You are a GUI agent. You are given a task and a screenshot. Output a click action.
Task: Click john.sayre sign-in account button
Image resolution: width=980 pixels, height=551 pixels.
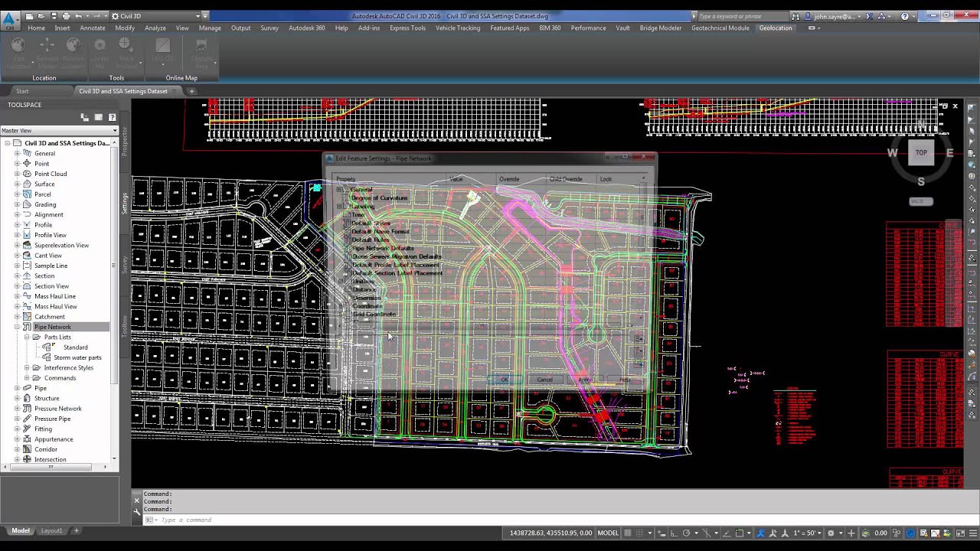(831, 15)
